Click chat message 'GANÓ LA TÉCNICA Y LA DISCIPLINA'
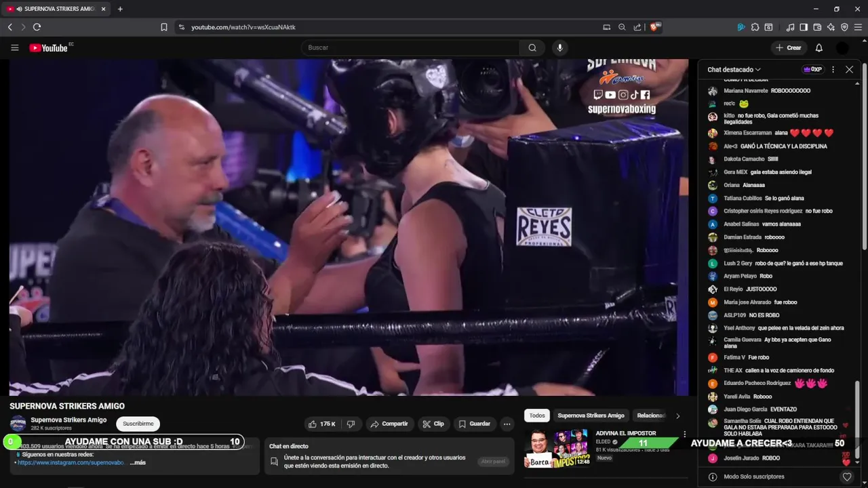This screenshot has width=868, height=488. click(775, 146)
